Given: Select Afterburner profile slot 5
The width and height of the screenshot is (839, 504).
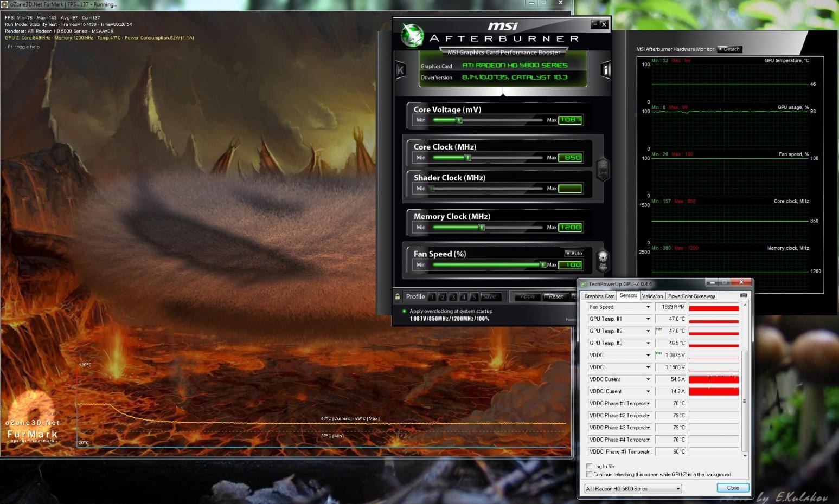Looking at the screenshot, I should coord(474,297).
